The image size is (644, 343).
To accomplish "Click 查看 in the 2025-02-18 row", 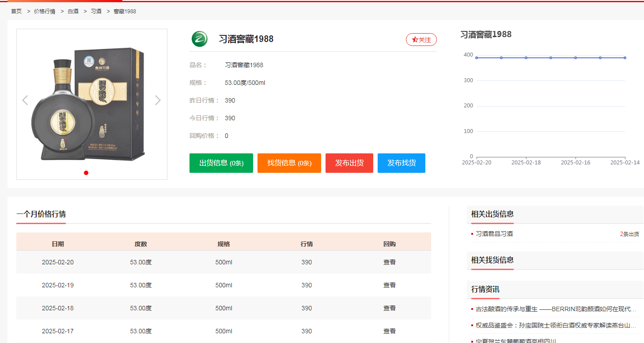I will [390, 308].
